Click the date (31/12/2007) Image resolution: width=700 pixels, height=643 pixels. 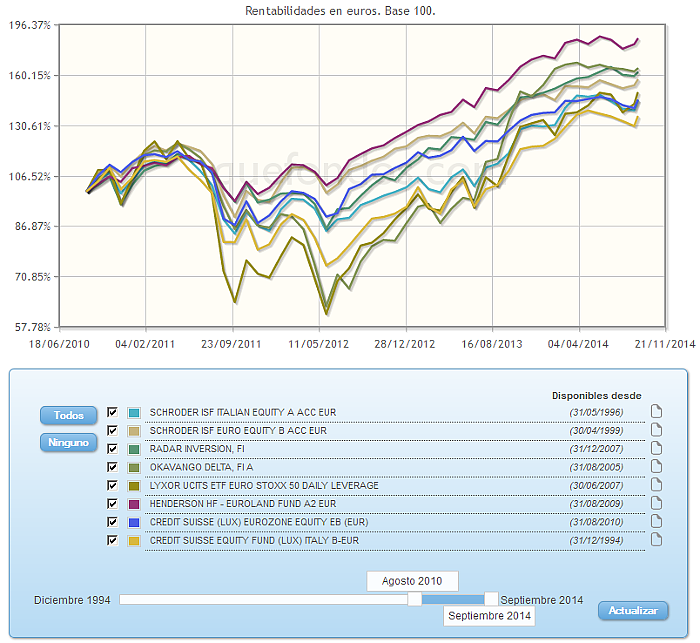596,449
